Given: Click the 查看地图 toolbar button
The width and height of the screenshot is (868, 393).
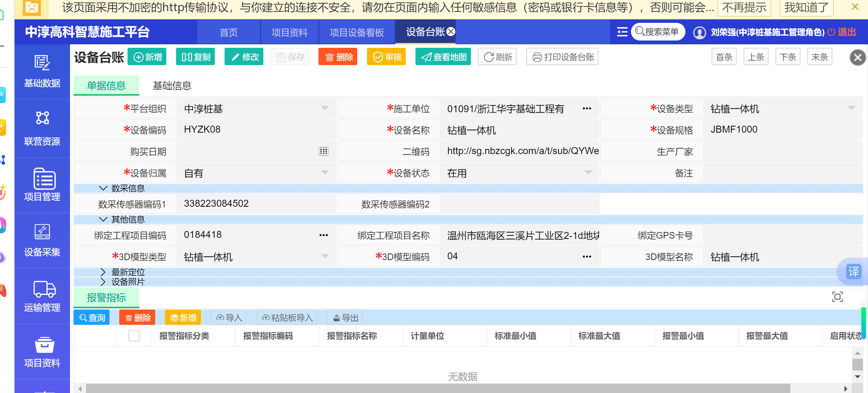Looking at the screenshot, I should pos(443,57).
